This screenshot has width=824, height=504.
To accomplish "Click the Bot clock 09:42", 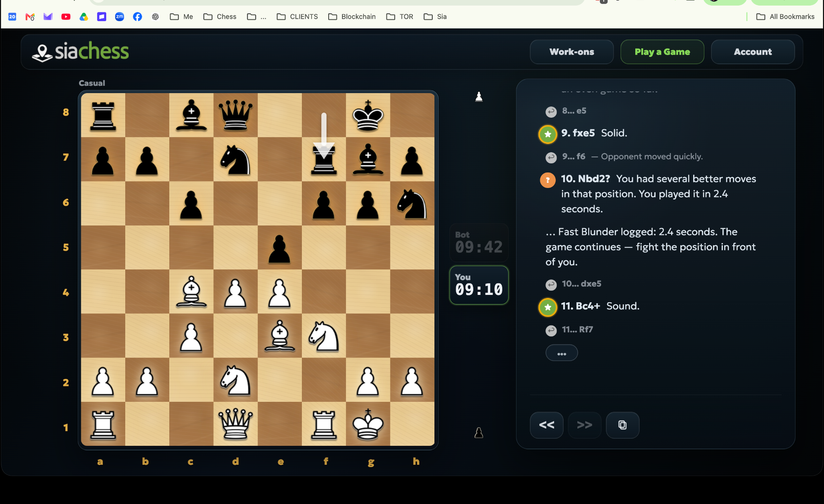I will coord(479,243).
